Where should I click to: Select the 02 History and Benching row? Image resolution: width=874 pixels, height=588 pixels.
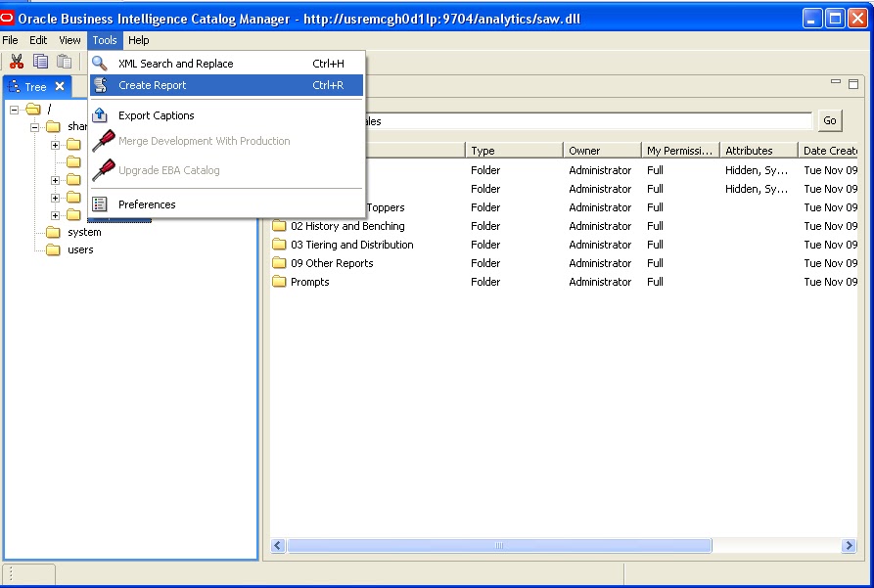564,226
